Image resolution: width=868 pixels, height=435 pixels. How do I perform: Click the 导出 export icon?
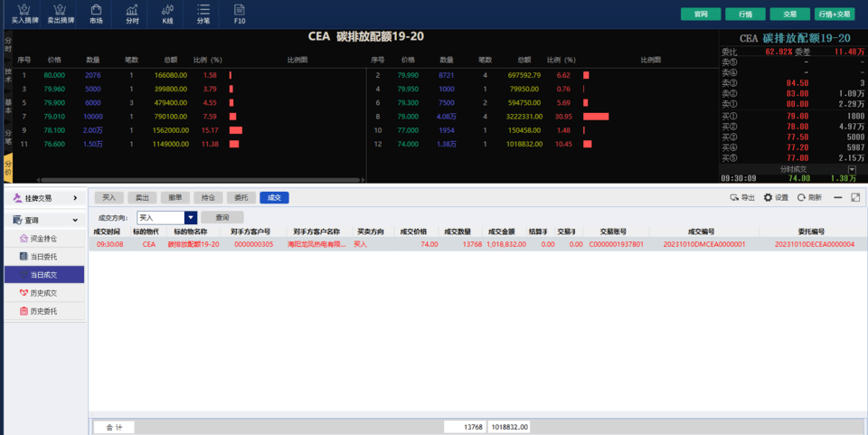[742, 197]
